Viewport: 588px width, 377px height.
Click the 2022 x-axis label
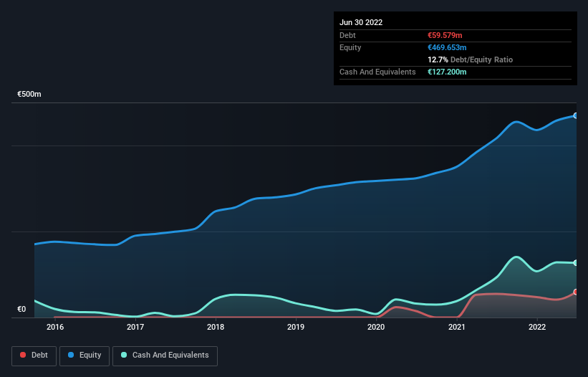pyautogui.click(x=537, y=327)
